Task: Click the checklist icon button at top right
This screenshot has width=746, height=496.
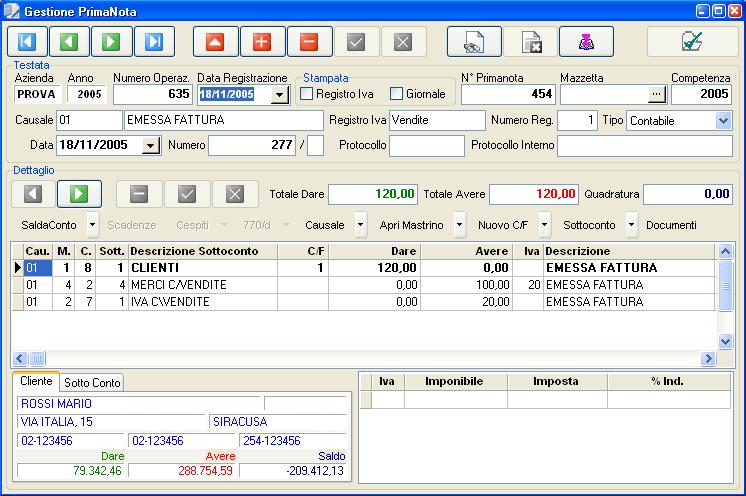Action: pyautogui.click(x=692, y=42)
